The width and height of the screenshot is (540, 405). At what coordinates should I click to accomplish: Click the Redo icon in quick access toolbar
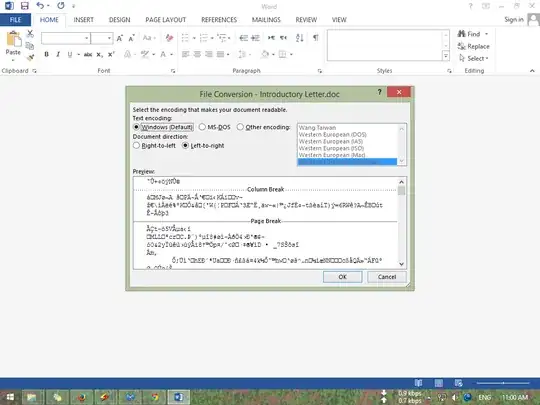click(x=61, y=6)
